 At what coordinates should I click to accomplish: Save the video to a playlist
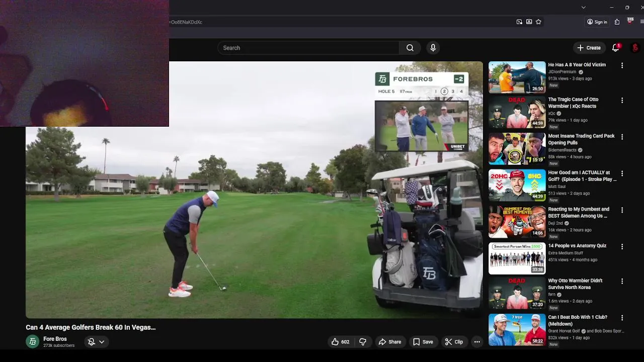[x=423, y=342]
